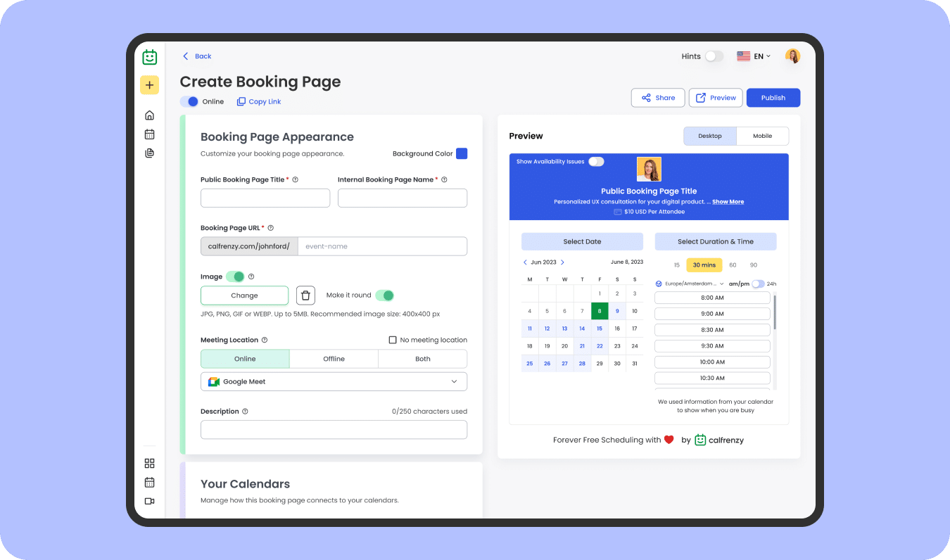Click the Public Booking Page Title field

[265, 198]
